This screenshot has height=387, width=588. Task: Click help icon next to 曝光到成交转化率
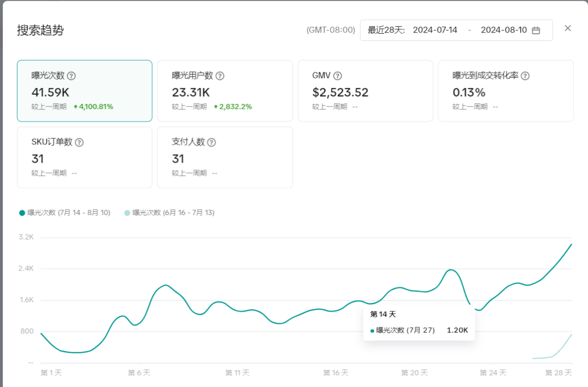(525, 76)
